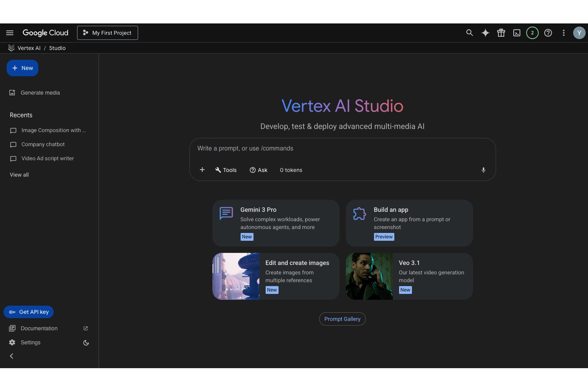
Task: Open the Tools wrench button
Action: coord(226,170)
